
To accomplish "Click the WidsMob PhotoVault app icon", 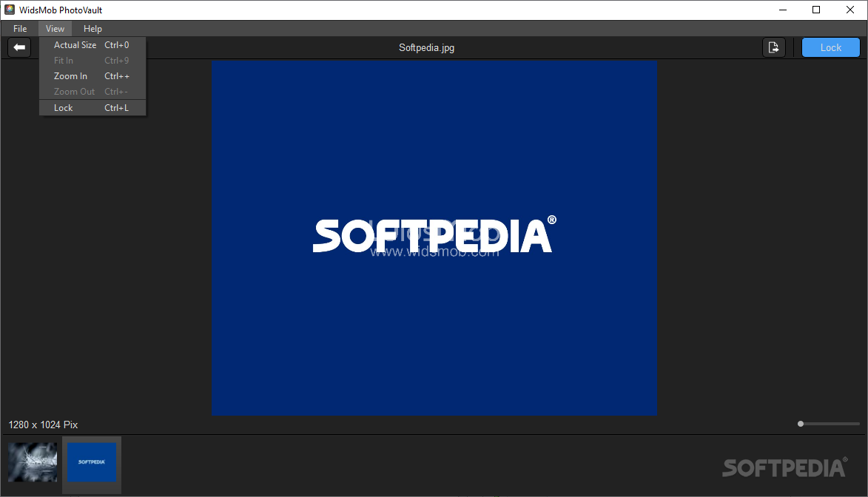I will [10, 10].
